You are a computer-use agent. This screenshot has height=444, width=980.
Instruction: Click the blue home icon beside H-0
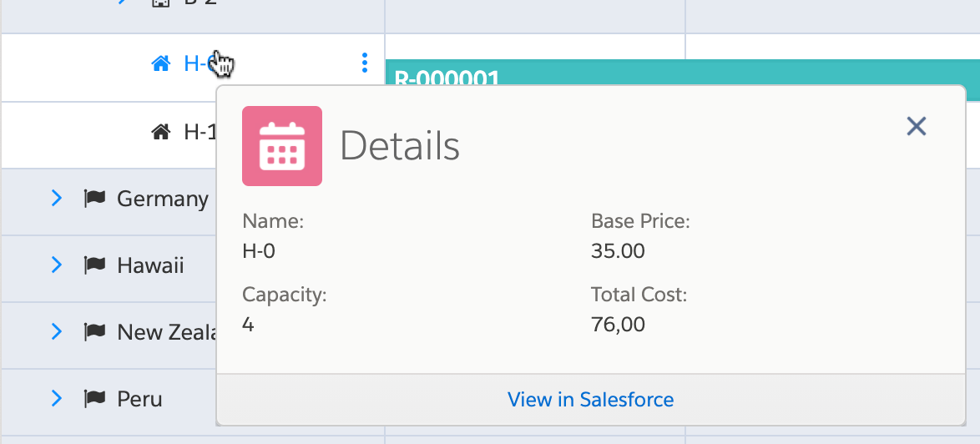coord(161,63)
